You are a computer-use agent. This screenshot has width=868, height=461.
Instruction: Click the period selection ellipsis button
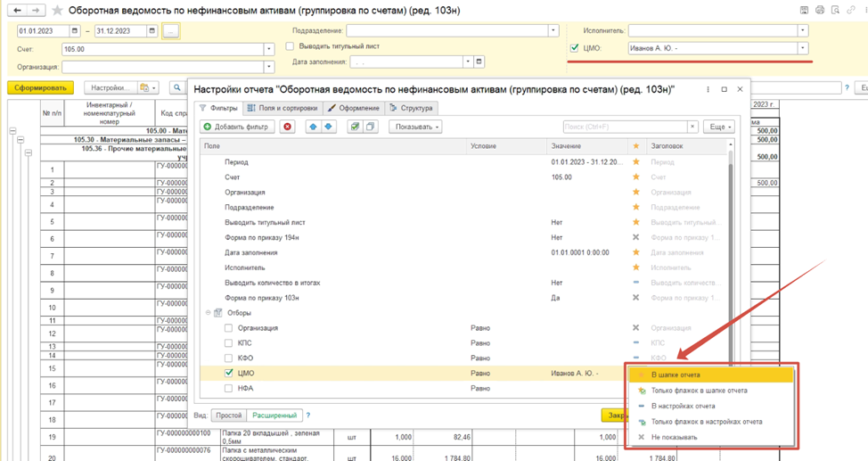170,31
